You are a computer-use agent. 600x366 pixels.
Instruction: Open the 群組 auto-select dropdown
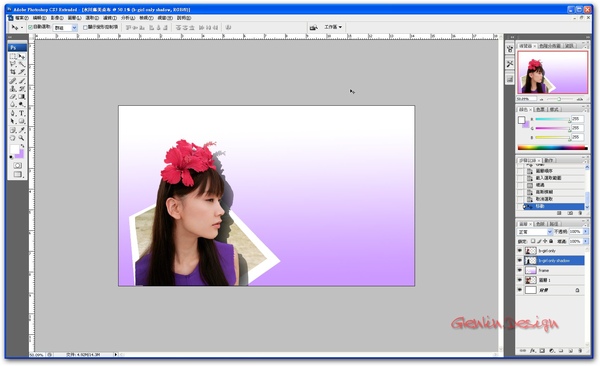pyautogui.click(x=65, y=28)
